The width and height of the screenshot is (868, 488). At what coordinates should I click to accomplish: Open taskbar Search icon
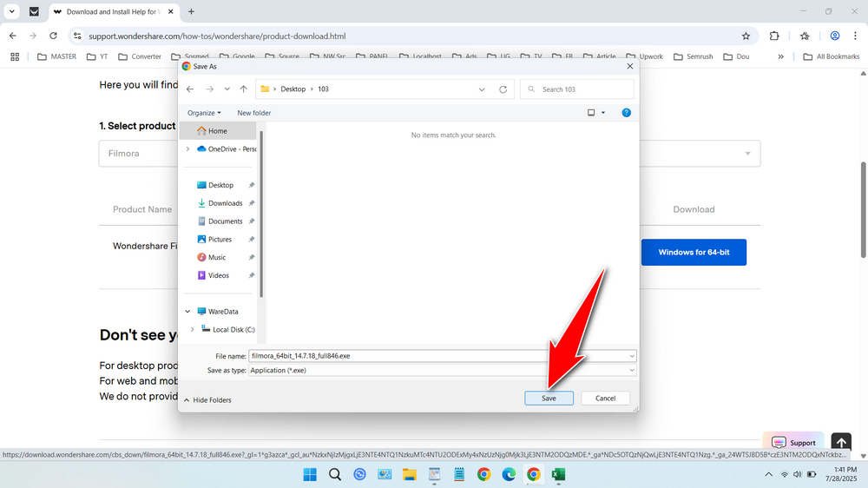[335, 475]
